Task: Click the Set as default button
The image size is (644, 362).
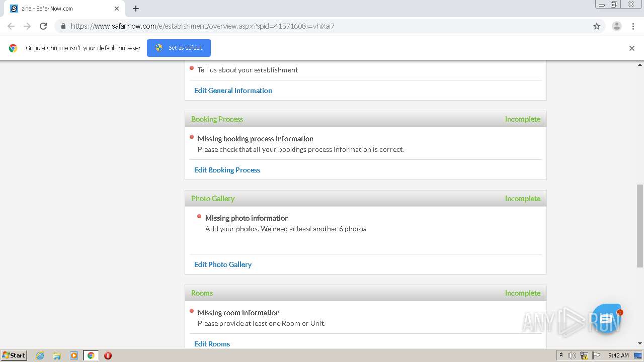Action: [x=179, y=48]
